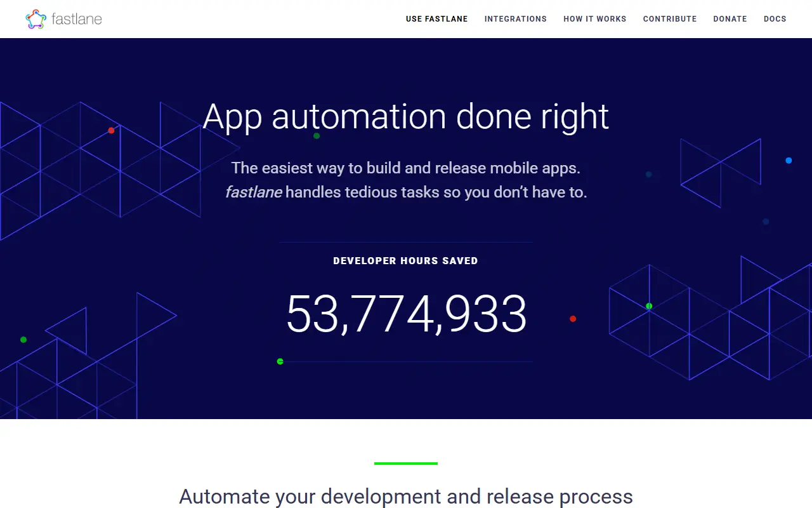Image resolution: width=812 pixels, height=508 pixels.
Task: Open DOCS from the top navigation
Action: click(775, 19)
